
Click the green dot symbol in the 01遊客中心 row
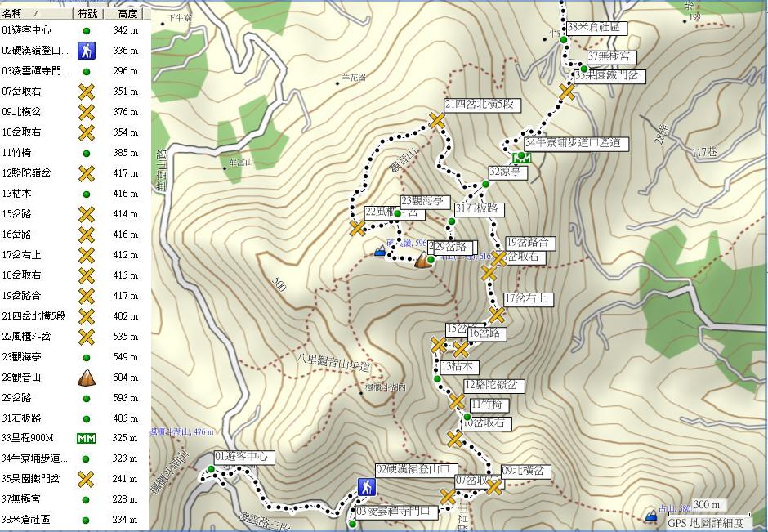(87, 31)
